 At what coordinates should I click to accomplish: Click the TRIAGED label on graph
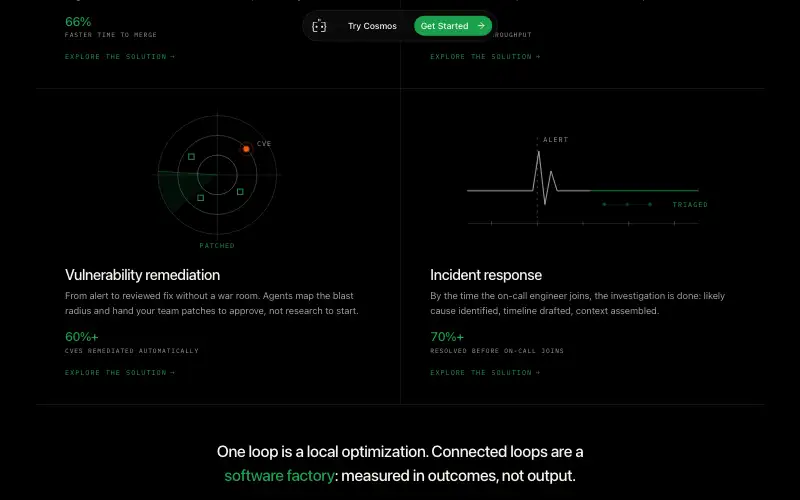[x=690, y=205]
